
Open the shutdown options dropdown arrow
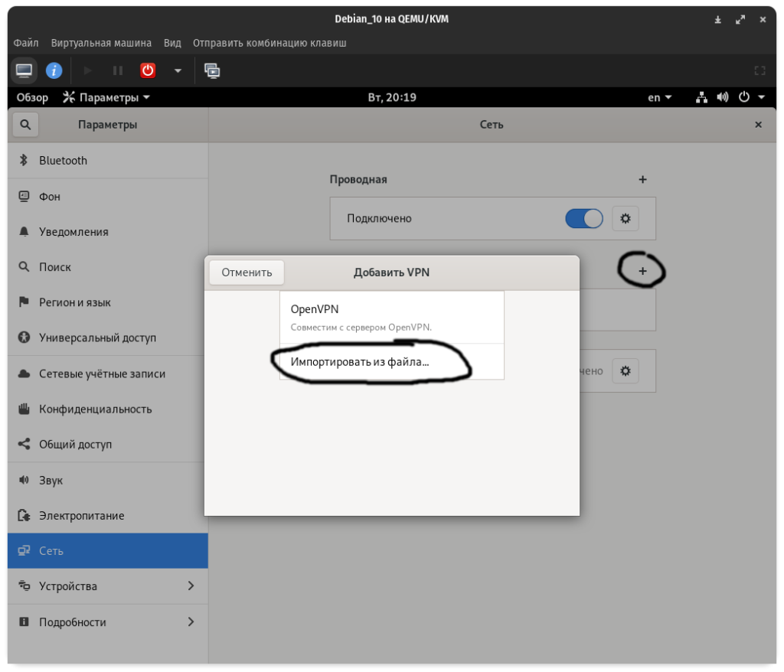(x=178, y=70)
